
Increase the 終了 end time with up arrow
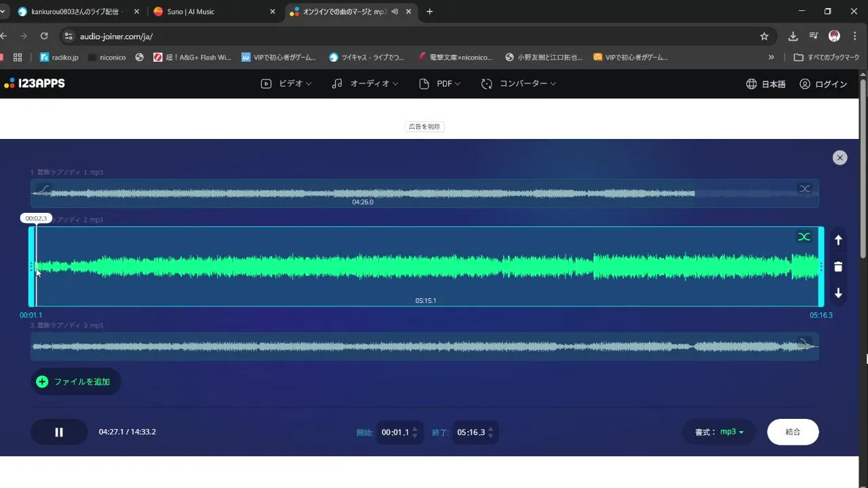490,429
